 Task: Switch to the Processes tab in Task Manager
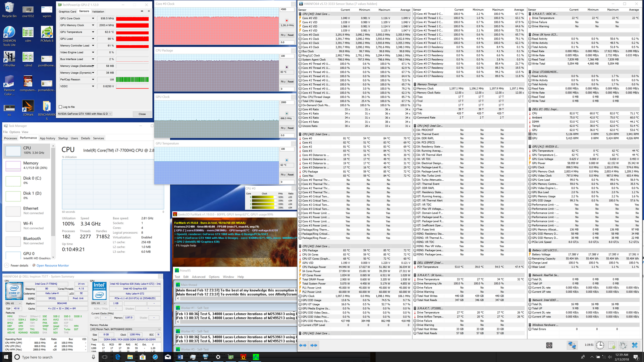pos(10,138)
